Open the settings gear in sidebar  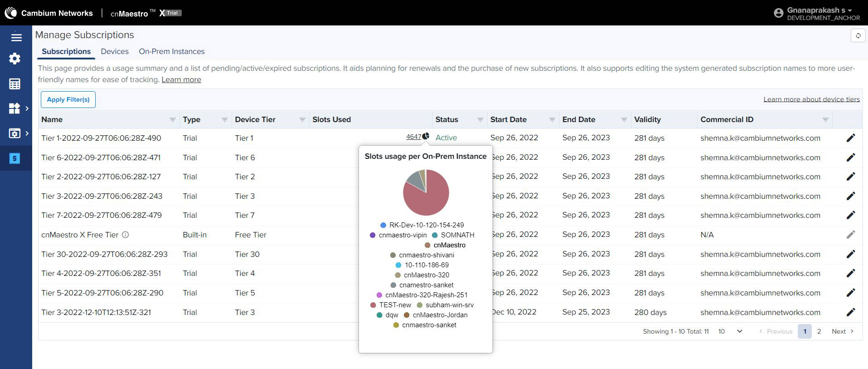pos(15,59)
